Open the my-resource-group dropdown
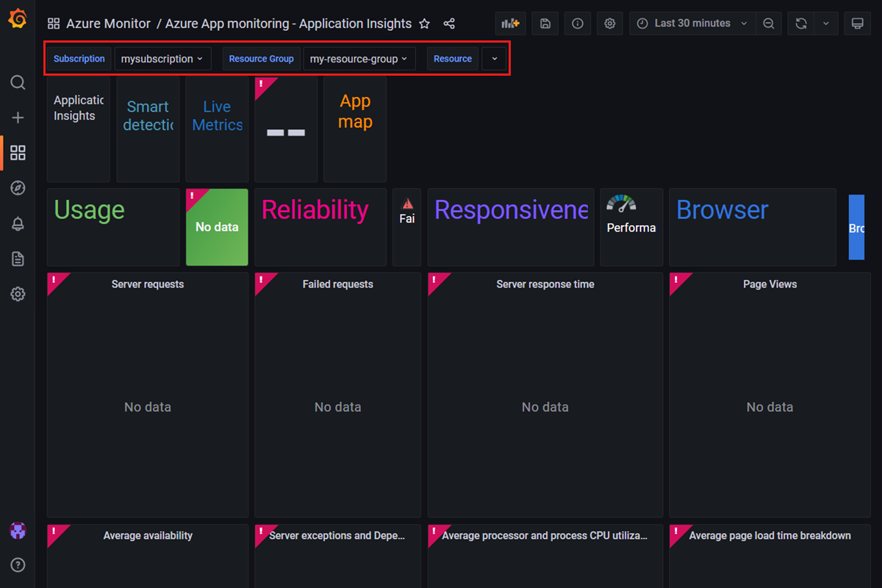The image size is (882, 588). [359, 58]
